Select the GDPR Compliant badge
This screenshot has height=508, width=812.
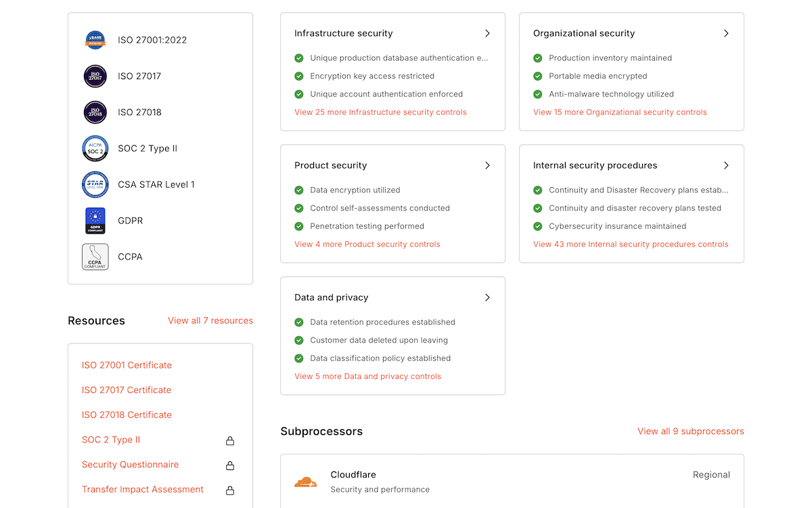click(x=95, y=220)
